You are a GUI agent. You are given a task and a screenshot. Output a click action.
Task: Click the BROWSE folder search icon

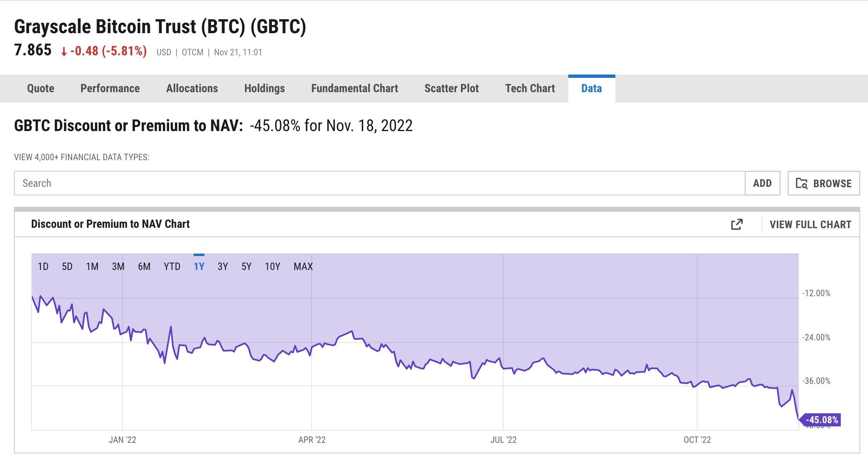coord(802,183)
